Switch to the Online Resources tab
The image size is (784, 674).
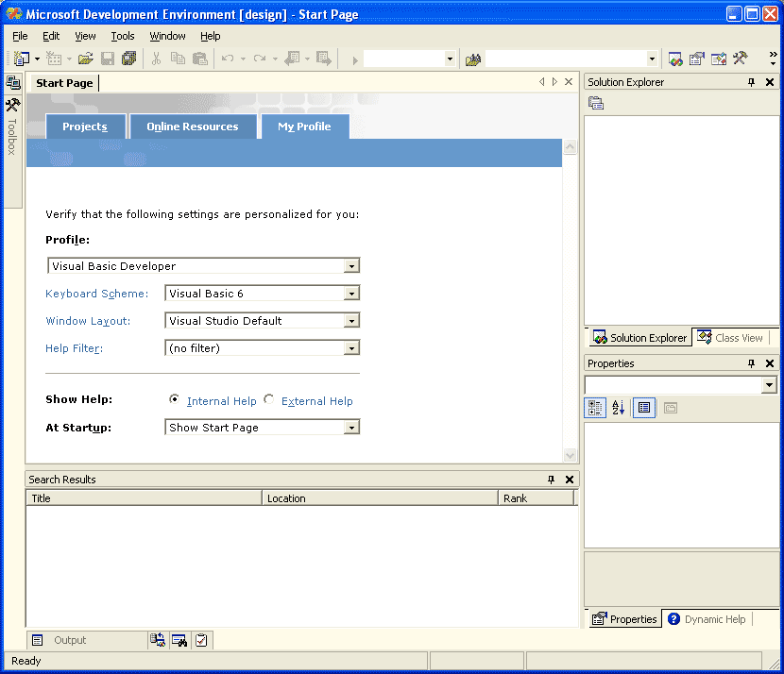193,126
